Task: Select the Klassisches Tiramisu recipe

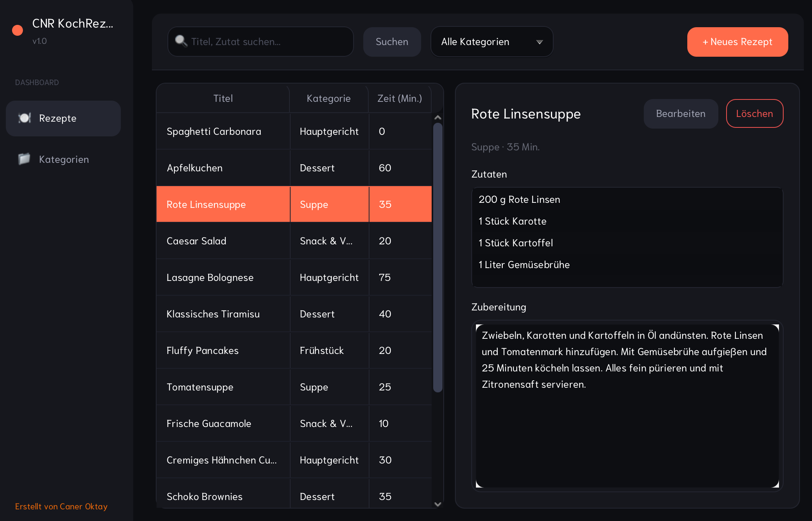Action: click(x=294, y=314)
